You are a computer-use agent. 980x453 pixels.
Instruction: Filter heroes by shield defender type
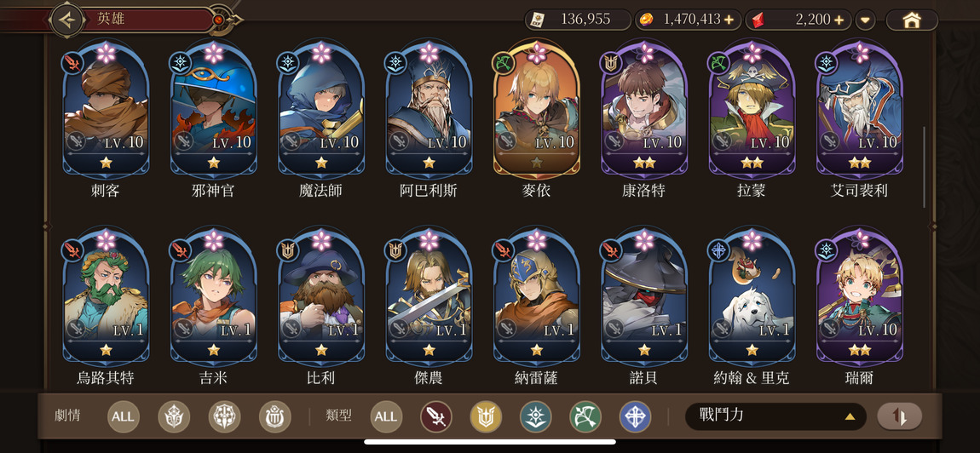click(x=486, y=416)
